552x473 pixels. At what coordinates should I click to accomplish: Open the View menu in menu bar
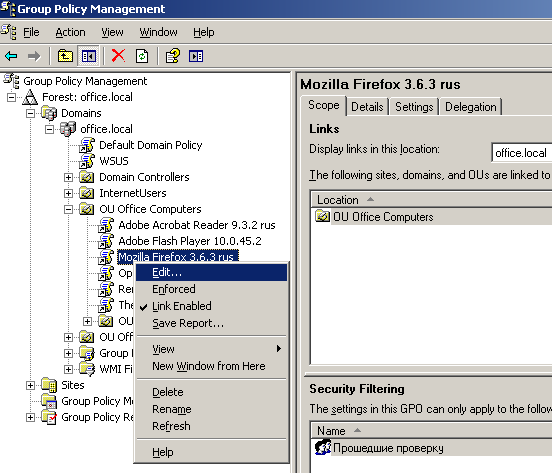112,32
